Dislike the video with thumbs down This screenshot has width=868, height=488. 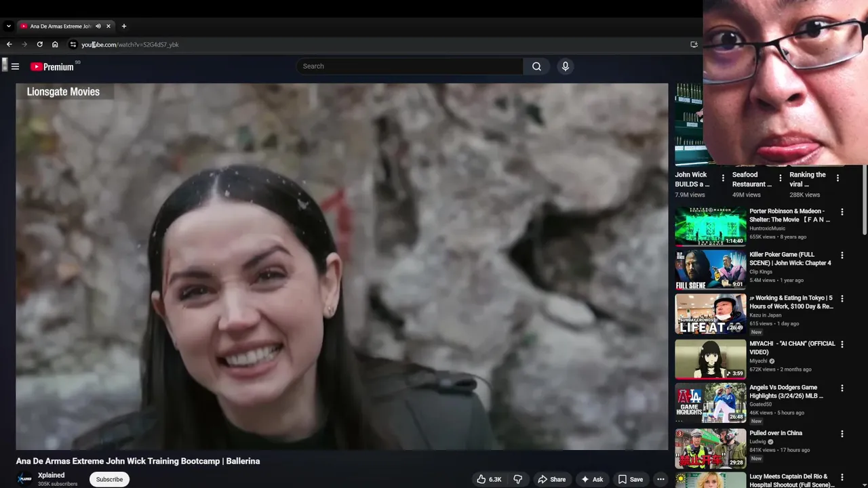[x=518, y=479]
